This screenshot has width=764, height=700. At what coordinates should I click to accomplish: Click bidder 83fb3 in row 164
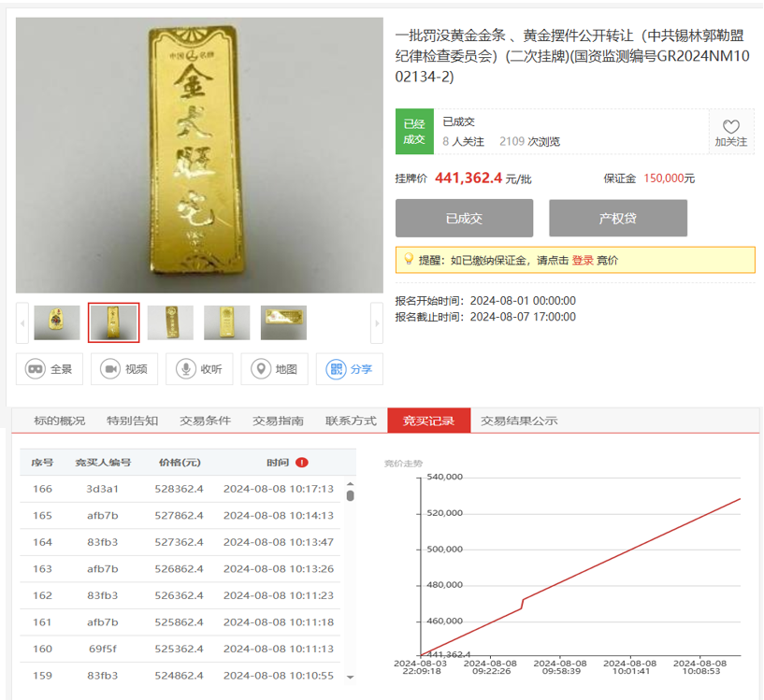[102, 542]
